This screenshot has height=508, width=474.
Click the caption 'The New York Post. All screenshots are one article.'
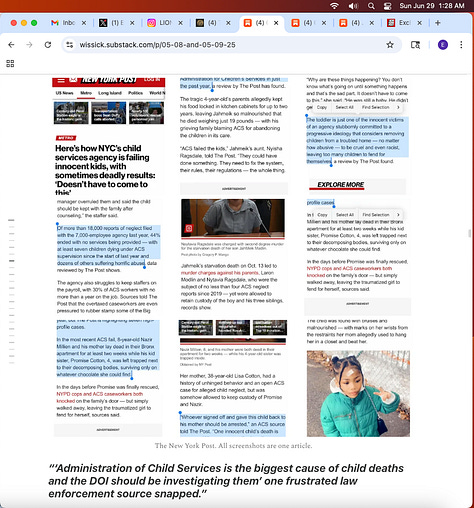233,446
